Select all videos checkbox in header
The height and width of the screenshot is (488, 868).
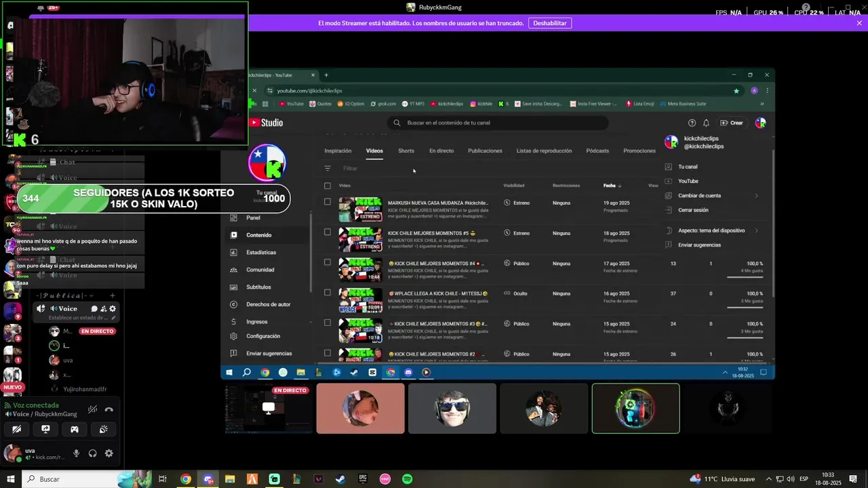[328, 186]
